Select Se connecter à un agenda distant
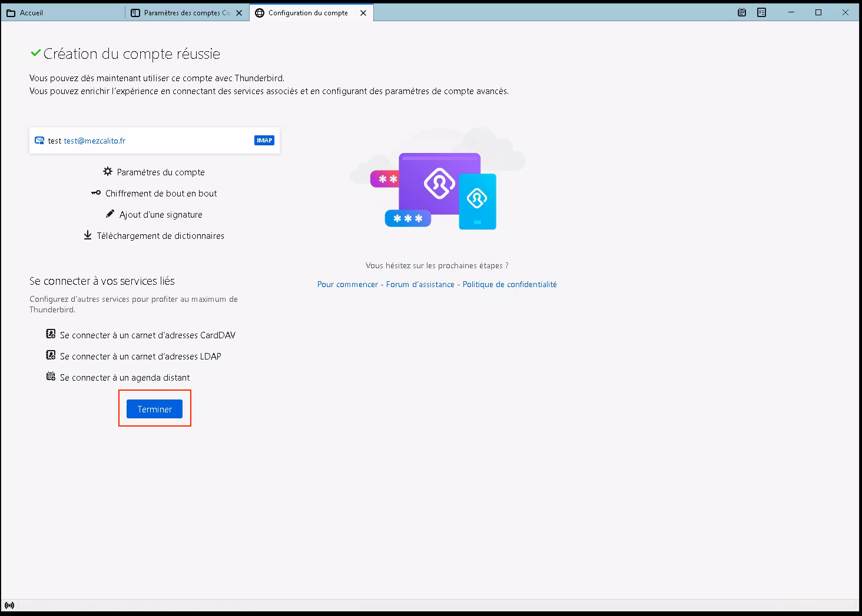Image resolution: width=862 pixels, height=616 pixels. click(x=125, y=378)
